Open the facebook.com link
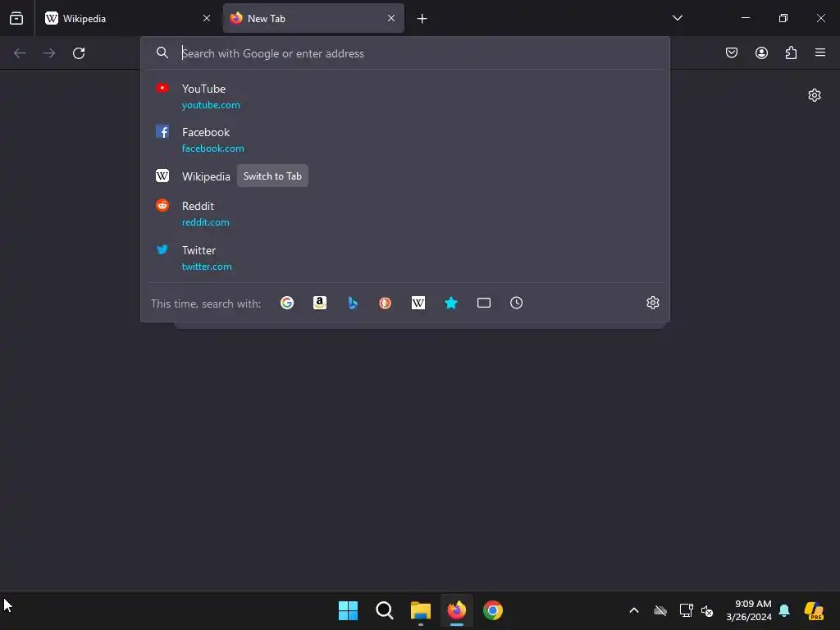 pyautogui.click(x=213, y=148)
